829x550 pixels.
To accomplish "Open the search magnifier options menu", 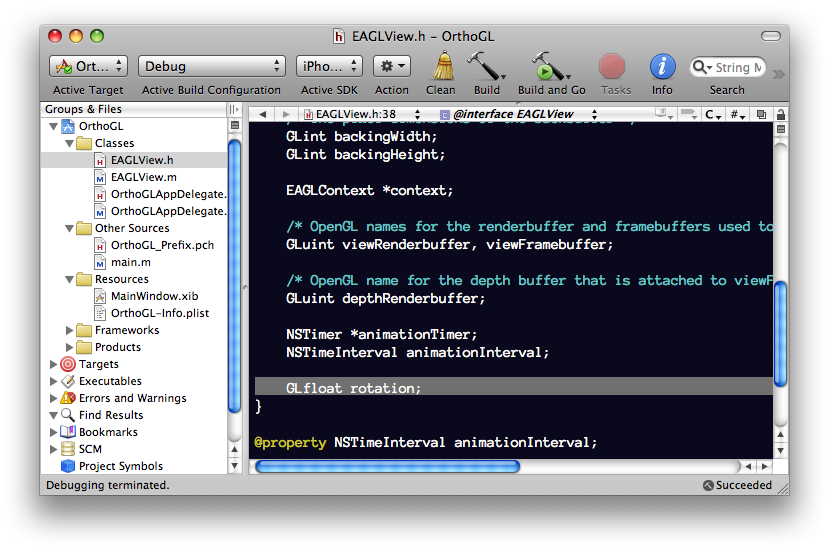I will click(x=702, y=67).
